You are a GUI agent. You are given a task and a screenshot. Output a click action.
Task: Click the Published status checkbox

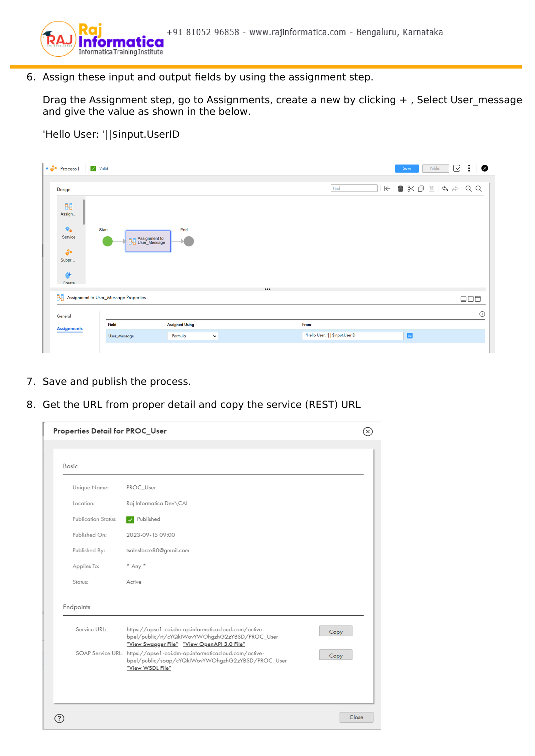point(130,519)
